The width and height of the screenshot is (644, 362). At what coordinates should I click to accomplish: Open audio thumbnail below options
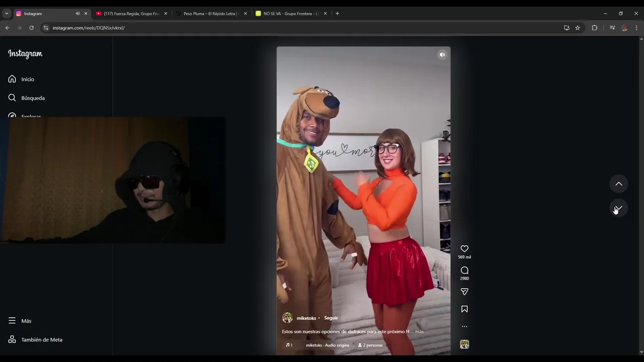(x=464, y=344)
